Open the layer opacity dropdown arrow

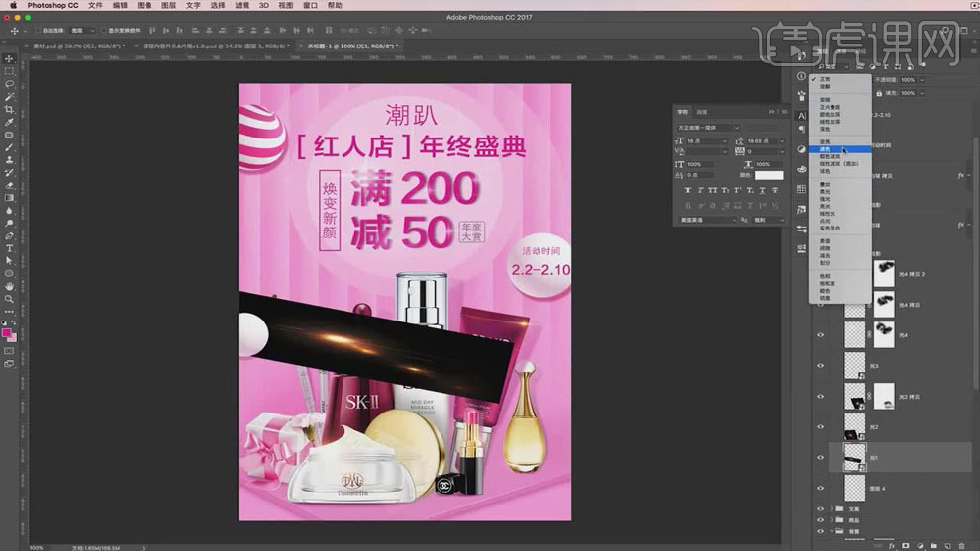click(922, 80)
